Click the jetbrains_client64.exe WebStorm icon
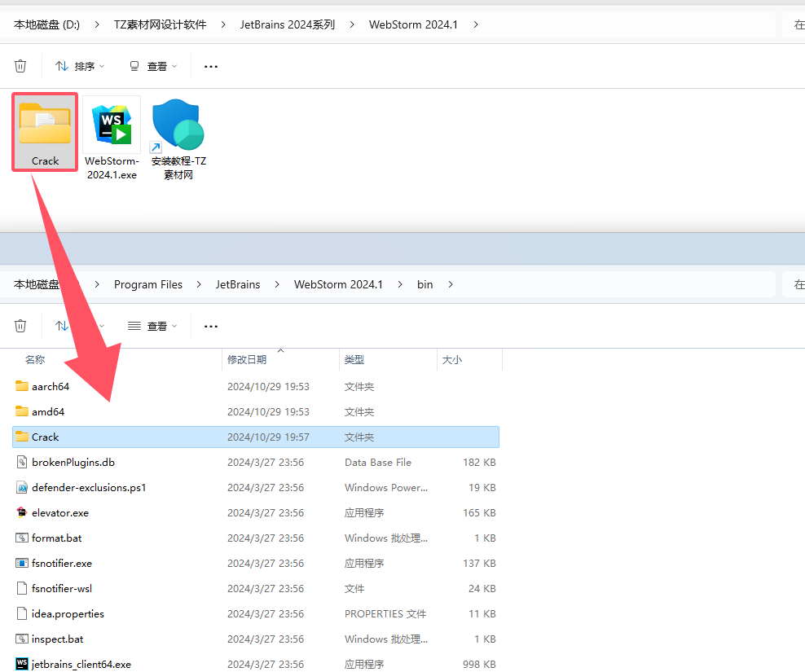This screenshot has height=672, width=805. (x=21, y=664)
